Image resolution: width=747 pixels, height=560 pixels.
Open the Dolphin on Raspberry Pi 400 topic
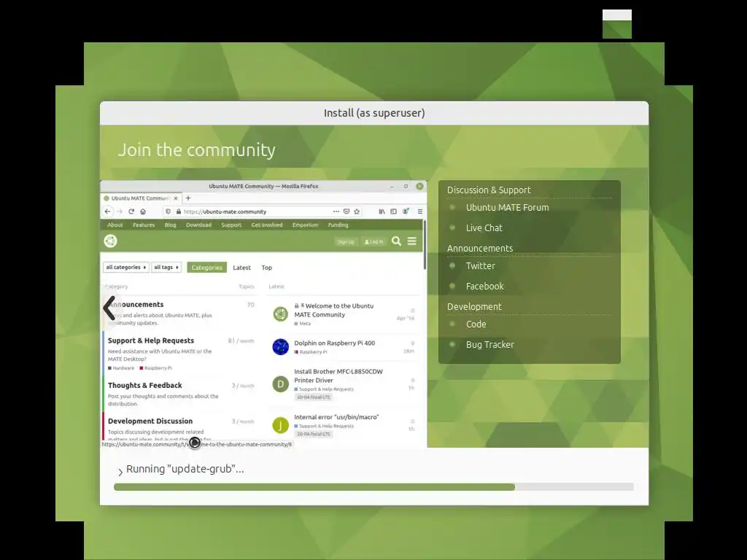(x=334, y=343)
